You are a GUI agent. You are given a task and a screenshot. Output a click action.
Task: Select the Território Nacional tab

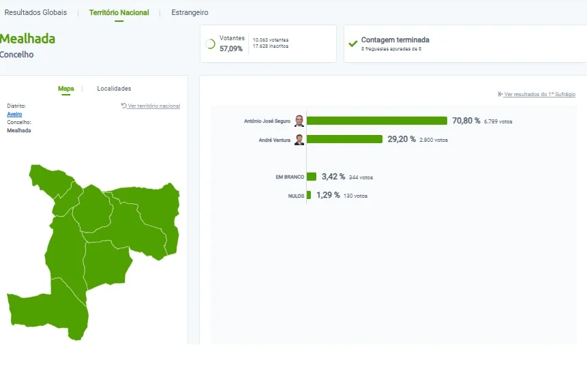[x=119, y=12]
